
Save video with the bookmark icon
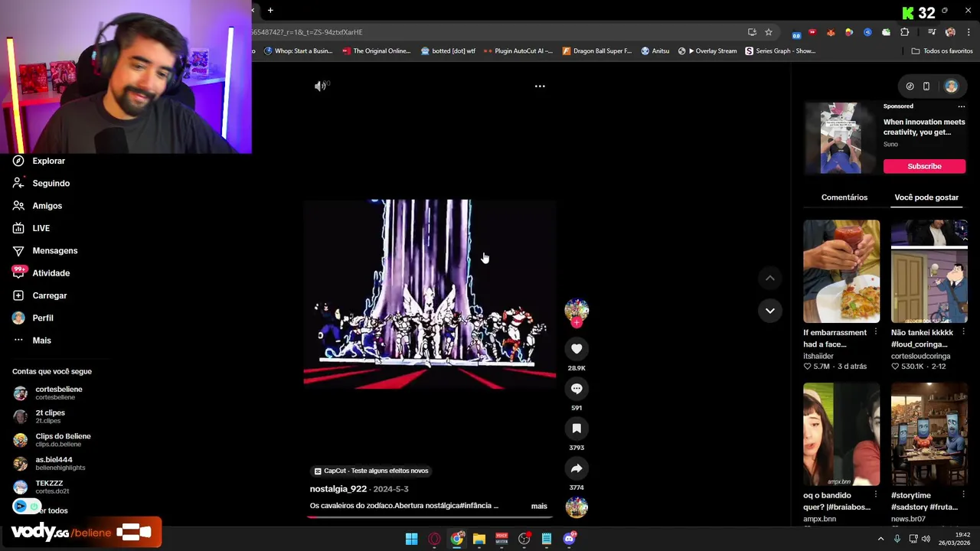[x=577, y=429]
